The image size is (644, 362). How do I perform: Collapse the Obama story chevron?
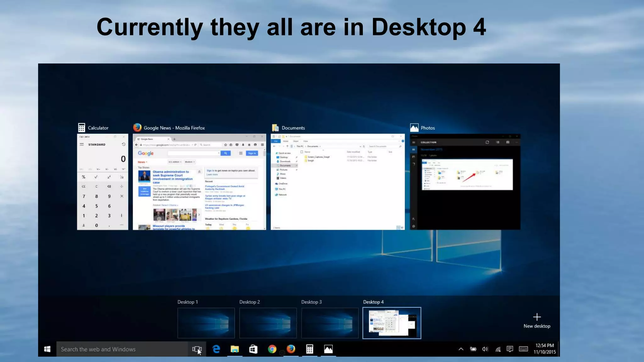point(199,172)
